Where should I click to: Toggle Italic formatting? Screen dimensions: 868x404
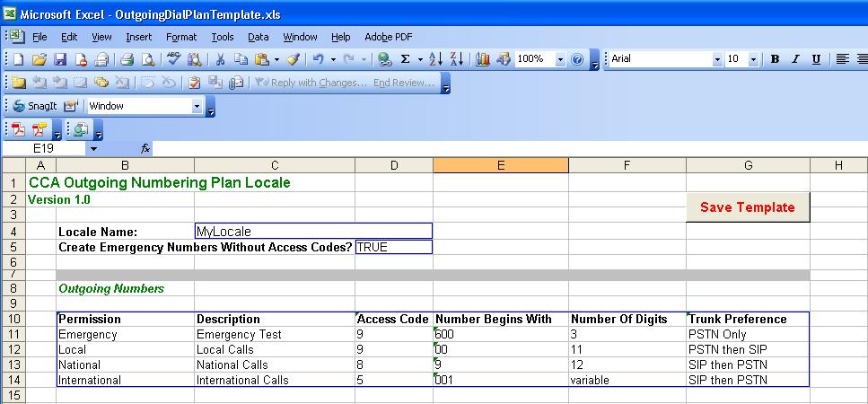[795, 59]
